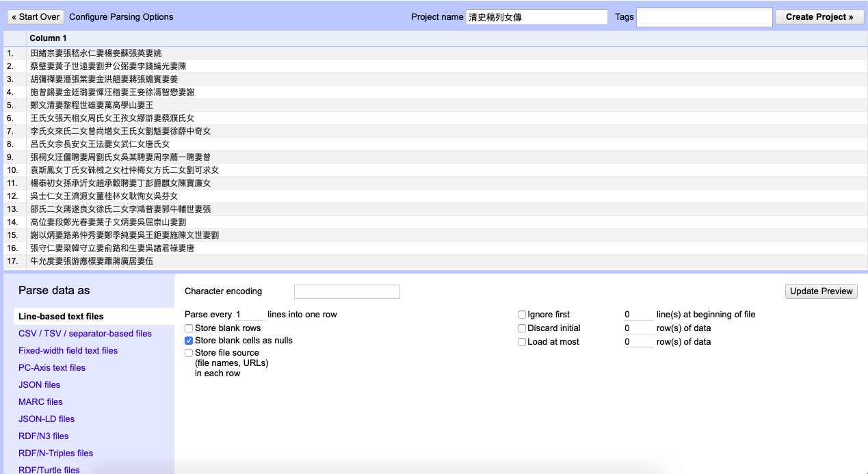The height and width of the screenshot is (474, 868).
Task: Uncheck Store blank cells as nulls
Action: pyautogui.click(x=189, y=341)
